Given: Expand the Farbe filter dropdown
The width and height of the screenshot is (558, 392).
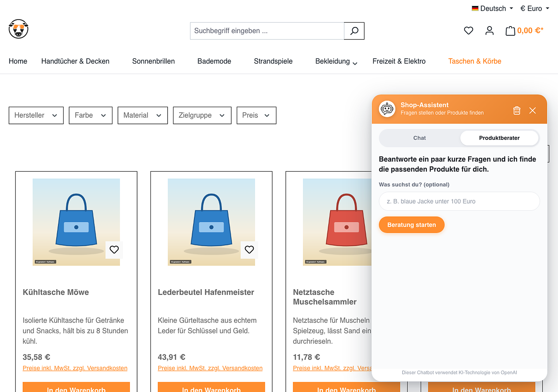Looking at the screenshot, I should pyautogui.click(x=90, y=115).
